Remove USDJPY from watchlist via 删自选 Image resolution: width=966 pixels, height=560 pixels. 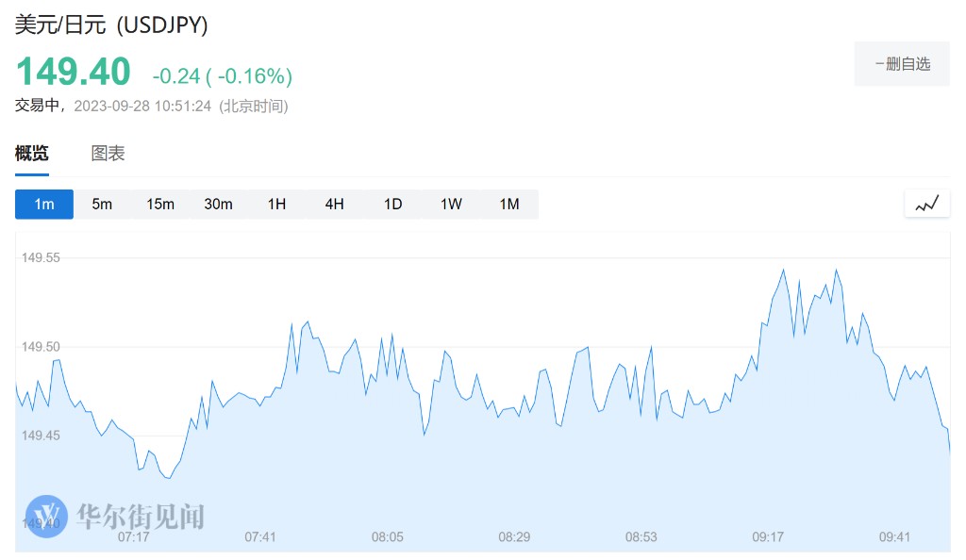pyautogui.click(x=902, y=64)
